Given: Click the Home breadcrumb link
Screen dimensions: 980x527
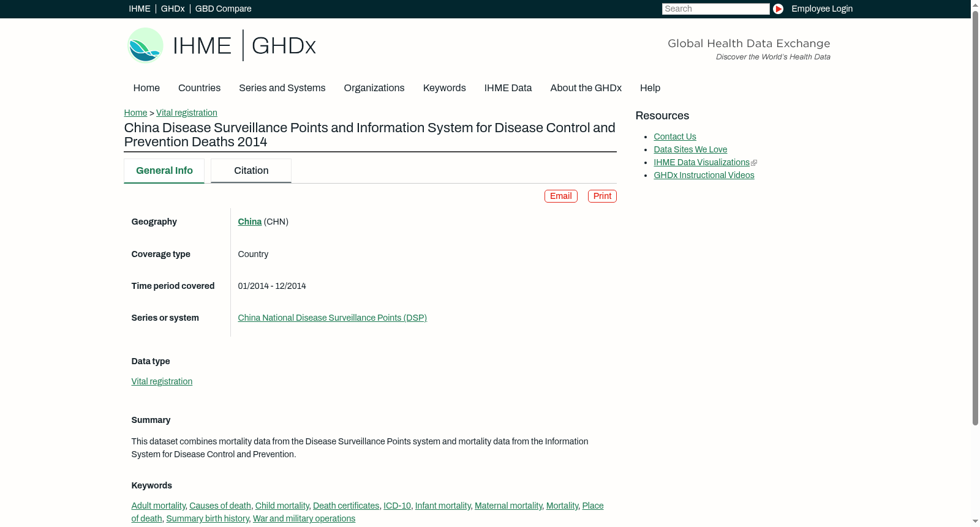Looking at the screenshot, I should click(135, 113).
